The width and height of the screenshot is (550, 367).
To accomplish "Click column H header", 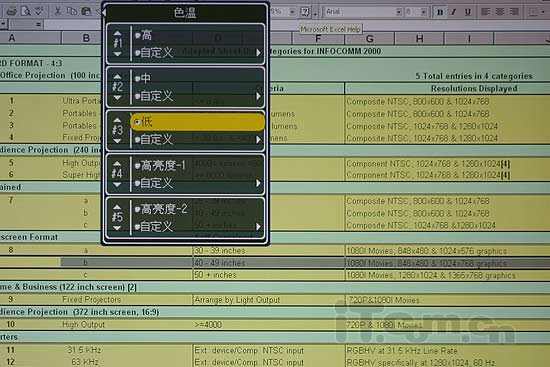I will pyautogui.click(x=420, y=38).
